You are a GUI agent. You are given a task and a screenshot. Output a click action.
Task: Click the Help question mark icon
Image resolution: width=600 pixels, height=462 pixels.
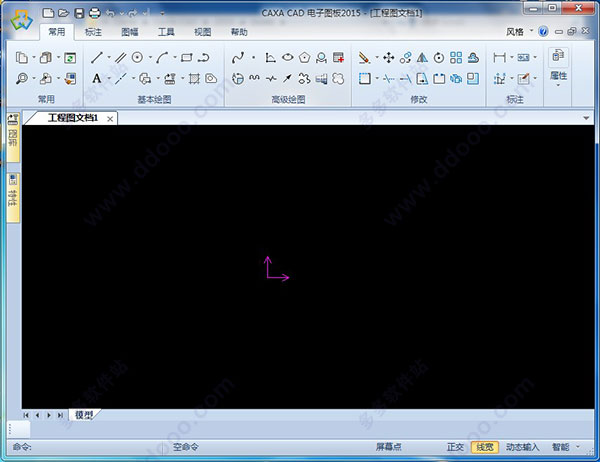pos(543,31)
